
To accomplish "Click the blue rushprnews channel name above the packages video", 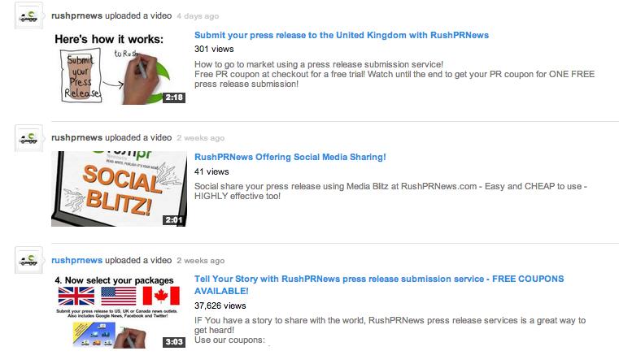I will [76, 260].
